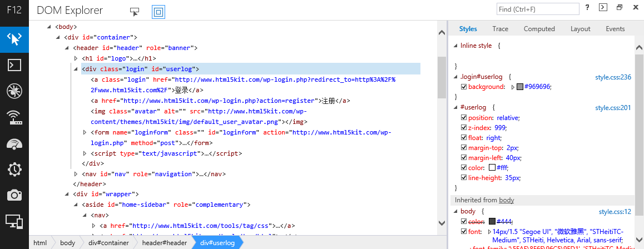Image resolution: width=644 pixels, height=249 pixels.
Task: Select the 注册 register anchor line
Action: click(x=220, y=101)
